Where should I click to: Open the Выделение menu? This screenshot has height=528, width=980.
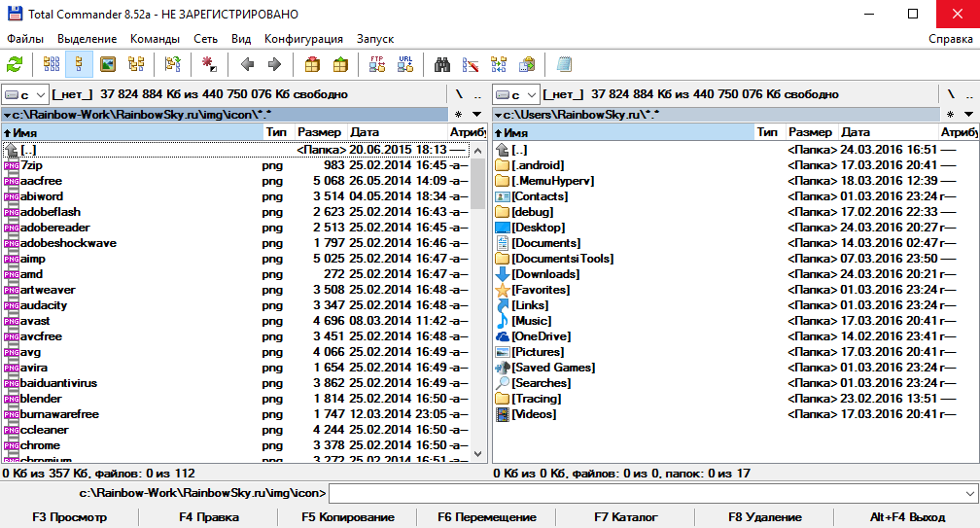[87, 39]
